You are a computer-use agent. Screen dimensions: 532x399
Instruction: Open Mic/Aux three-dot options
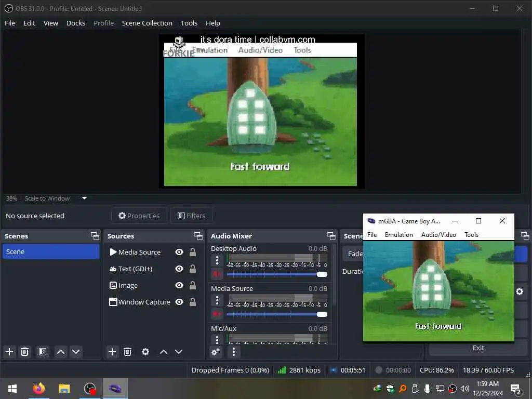point(217,339)
